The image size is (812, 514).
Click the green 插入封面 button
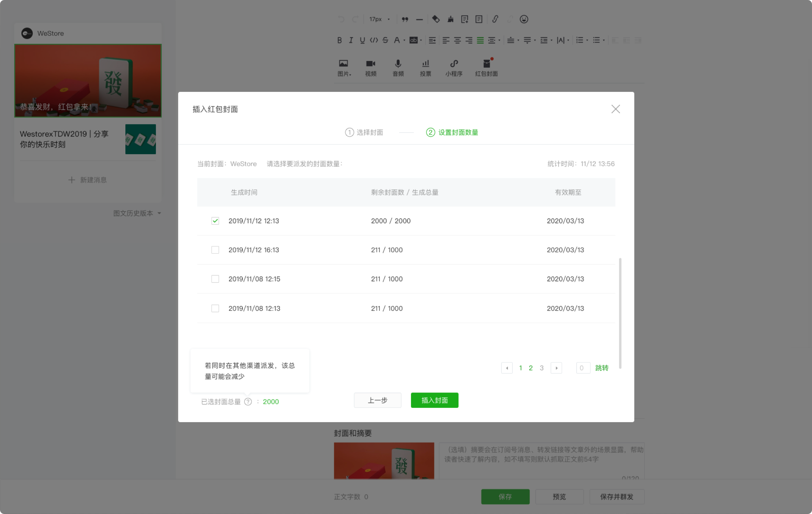pyautogui.click(x=434, y=400)
